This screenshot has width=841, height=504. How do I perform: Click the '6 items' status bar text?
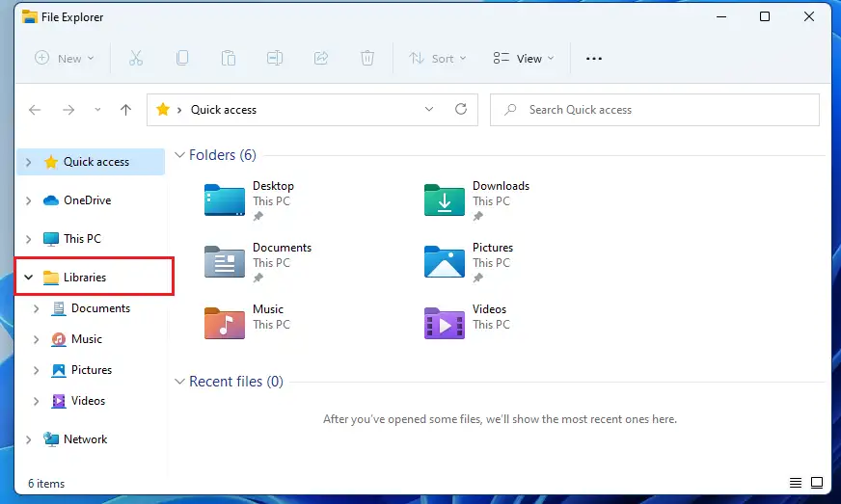tap(46, 484)
